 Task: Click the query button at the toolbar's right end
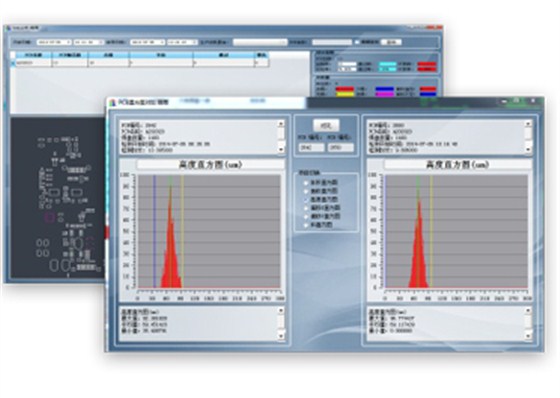click(391, 42)
